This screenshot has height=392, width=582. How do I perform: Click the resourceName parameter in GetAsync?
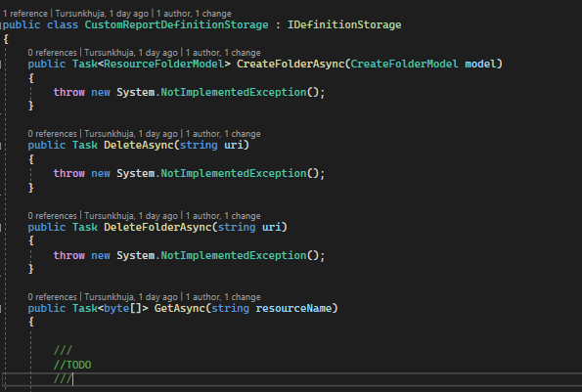tap(293, 308)
